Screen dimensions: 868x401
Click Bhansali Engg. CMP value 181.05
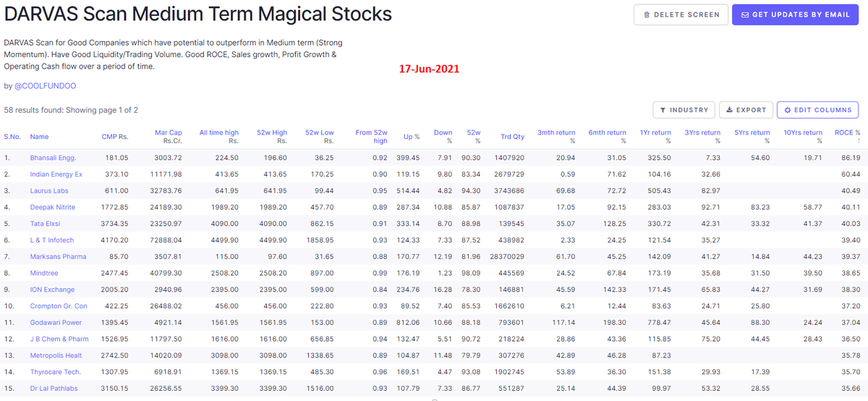coord(116,158)
